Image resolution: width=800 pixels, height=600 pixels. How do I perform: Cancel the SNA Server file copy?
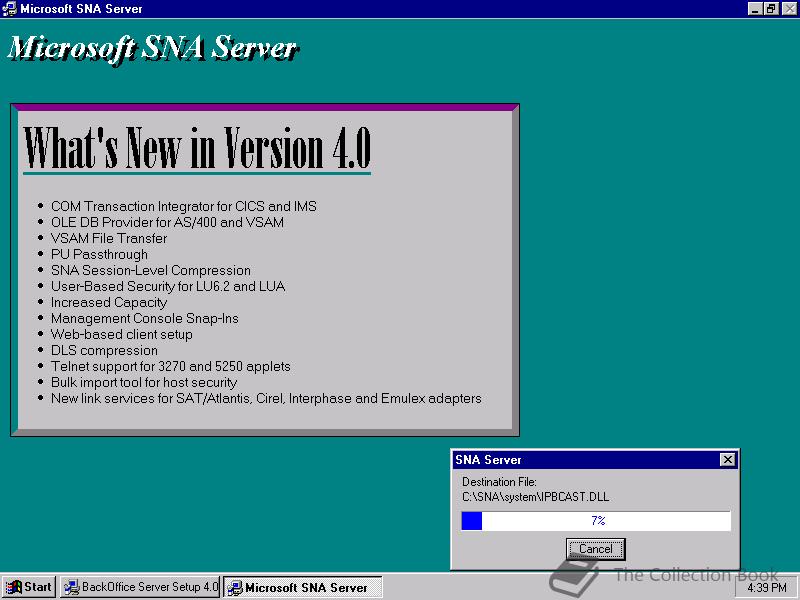pyautogui.click(x=595, y=549)
